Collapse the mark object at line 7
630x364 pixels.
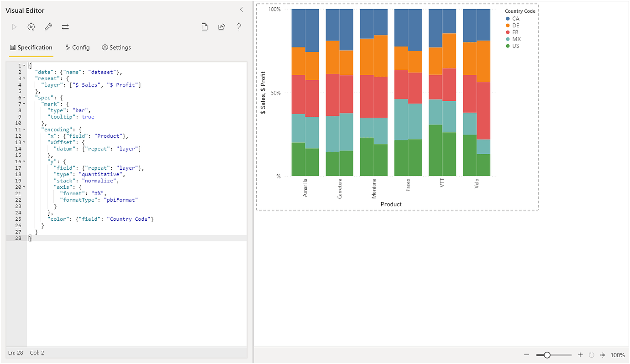click(x=23, y=104)
